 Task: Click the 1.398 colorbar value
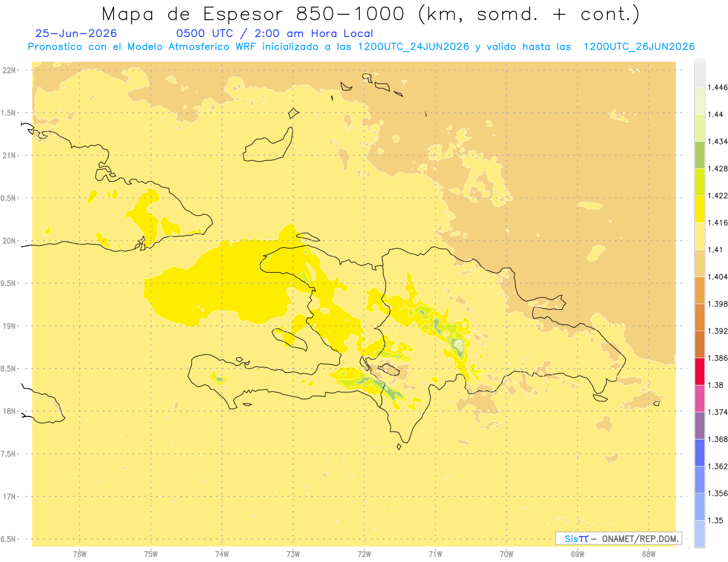click(718, 304)
